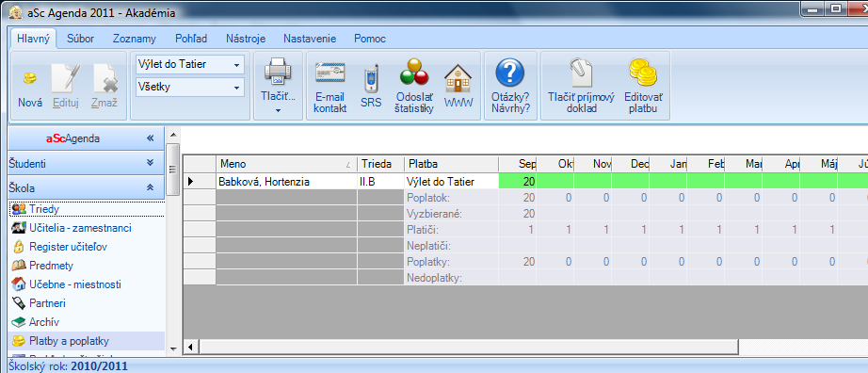Click the II.B class cell

coord(380,181)
